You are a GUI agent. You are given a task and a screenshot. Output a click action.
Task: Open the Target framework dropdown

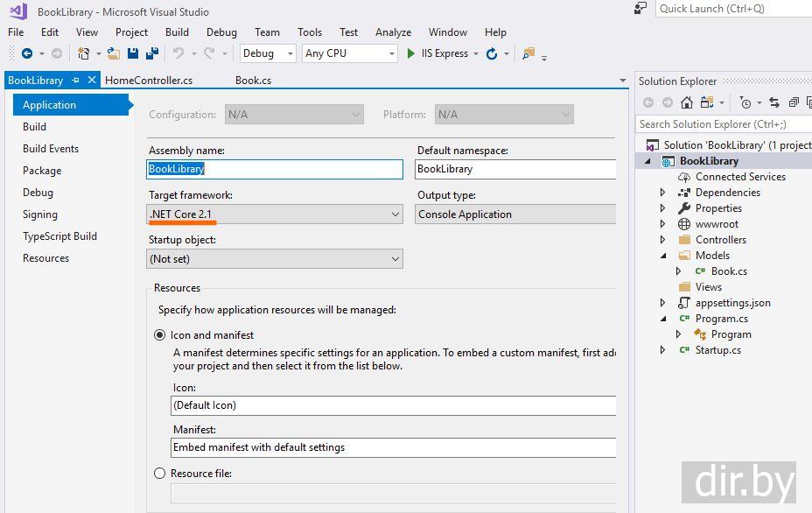[274, 214]
